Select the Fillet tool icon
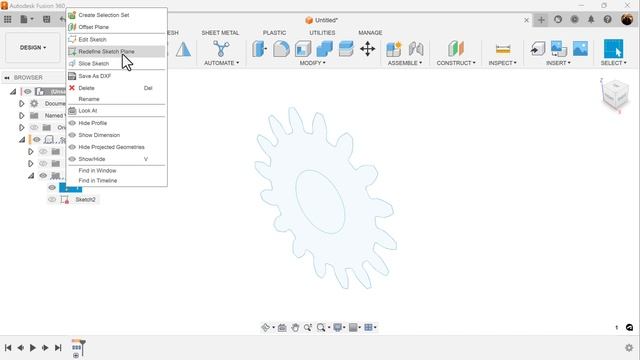The height and width of the screenshot is (360, 640). click(281, 49)
